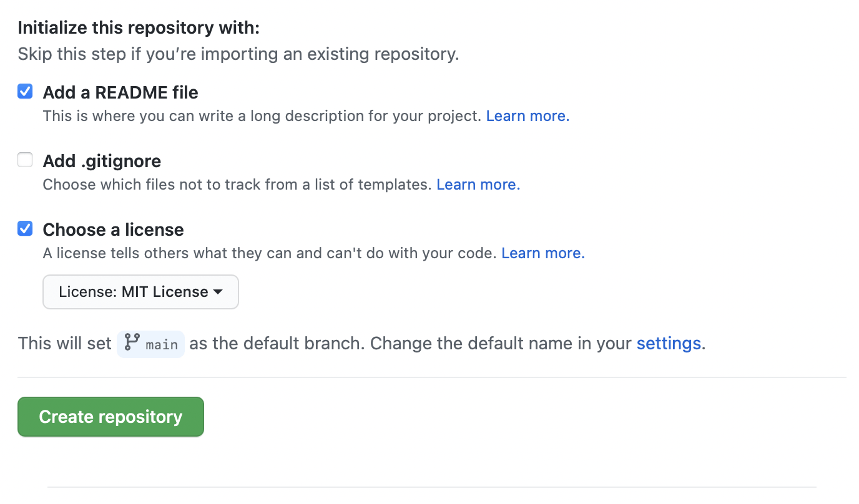Click the "Choose a license" label text
Viewport: 859px width, 504px height.
pos(113,230)
